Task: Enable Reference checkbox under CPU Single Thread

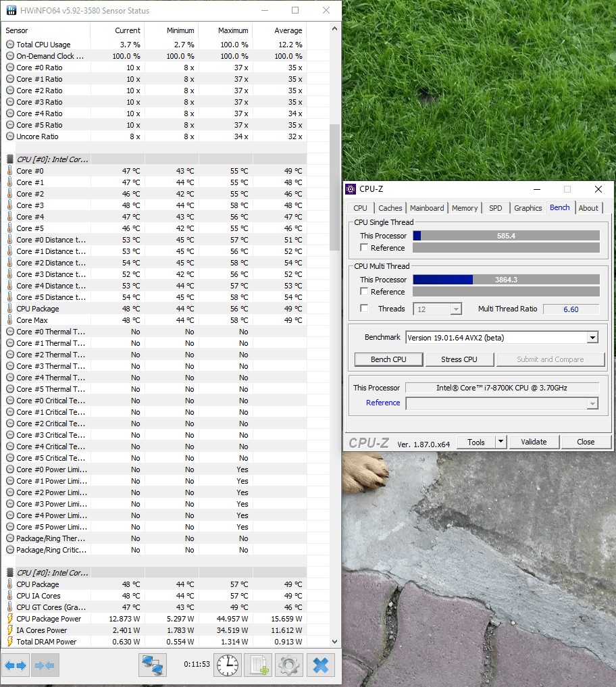Action: point(364,247)
